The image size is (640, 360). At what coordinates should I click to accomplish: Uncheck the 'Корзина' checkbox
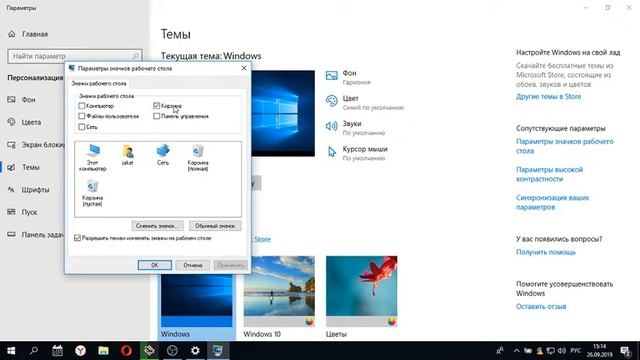click(156, 106)
